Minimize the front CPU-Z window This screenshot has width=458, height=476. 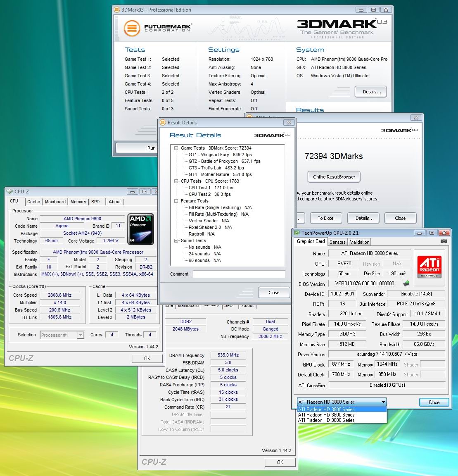point(132,192)
